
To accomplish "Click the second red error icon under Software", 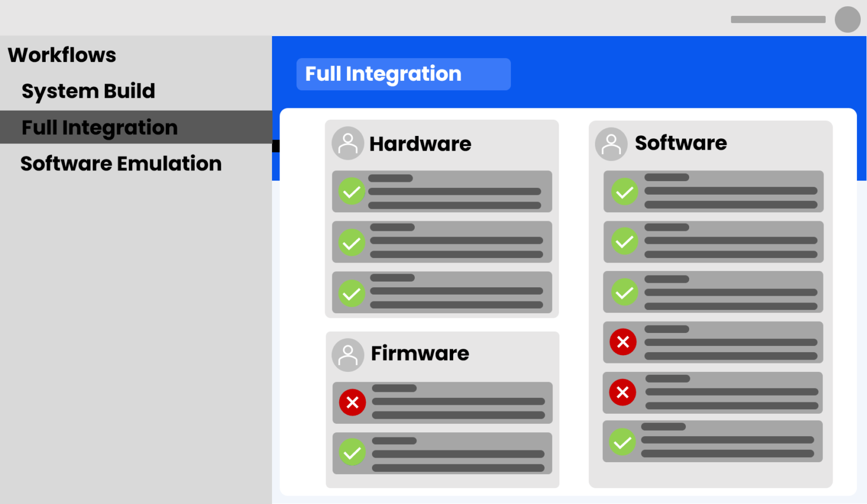I will 623,392.
